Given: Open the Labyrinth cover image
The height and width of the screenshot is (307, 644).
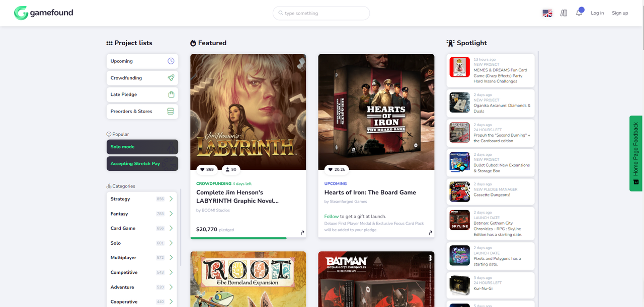Looking at the screenshot, I should pos(248,112).
